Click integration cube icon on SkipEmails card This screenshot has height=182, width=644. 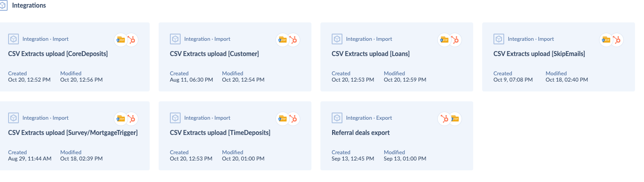[499, 39]
